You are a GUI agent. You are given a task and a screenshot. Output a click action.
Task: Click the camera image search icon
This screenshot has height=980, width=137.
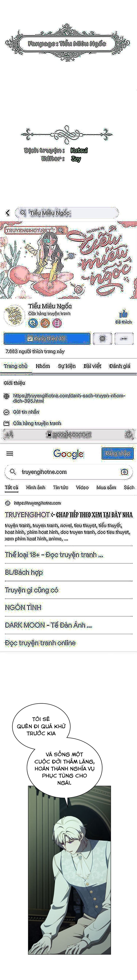click(124, 472)
